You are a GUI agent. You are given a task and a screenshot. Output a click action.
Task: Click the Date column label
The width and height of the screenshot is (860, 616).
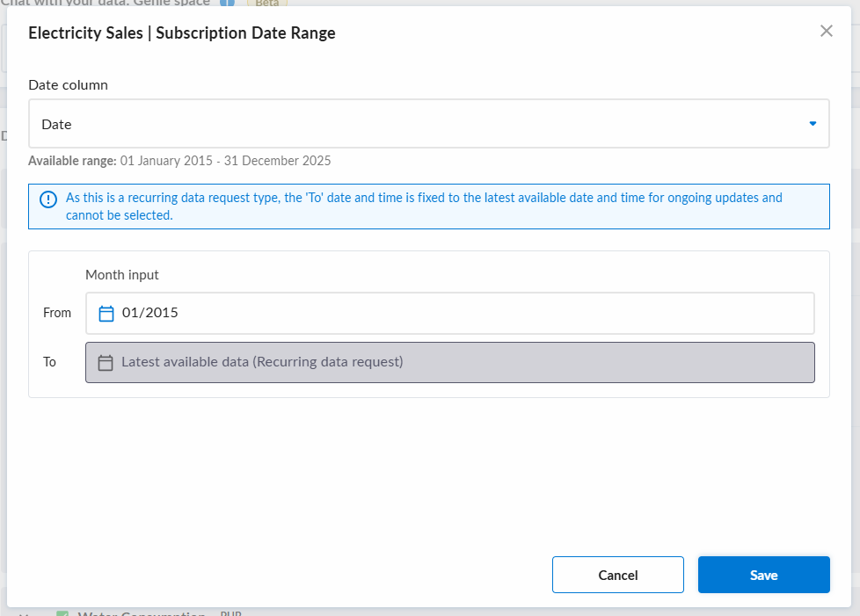(68, 85)
